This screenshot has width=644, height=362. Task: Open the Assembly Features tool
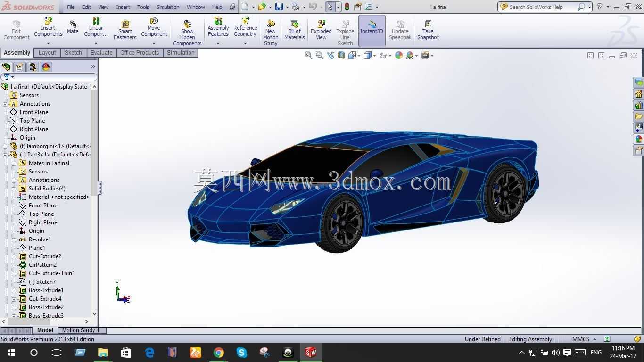point(218,28)
